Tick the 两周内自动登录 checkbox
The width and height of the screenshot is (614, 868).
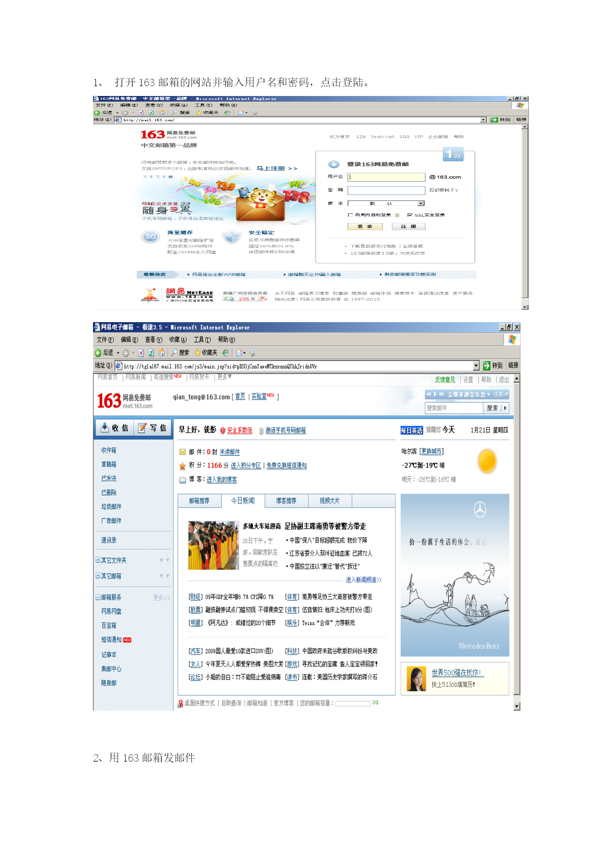click(350, 215)
